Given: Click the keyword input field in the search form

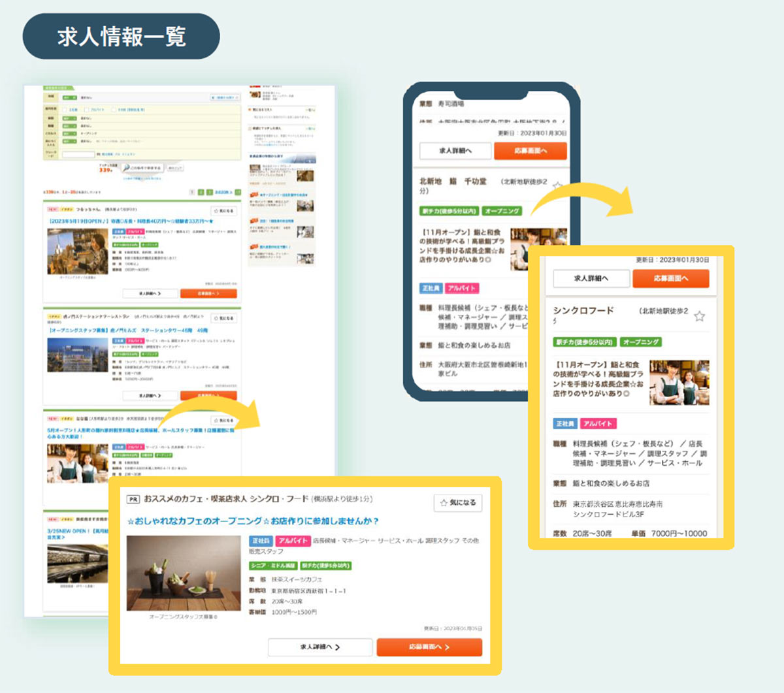Looking at the screenshot, I should (x=78, y=155).
